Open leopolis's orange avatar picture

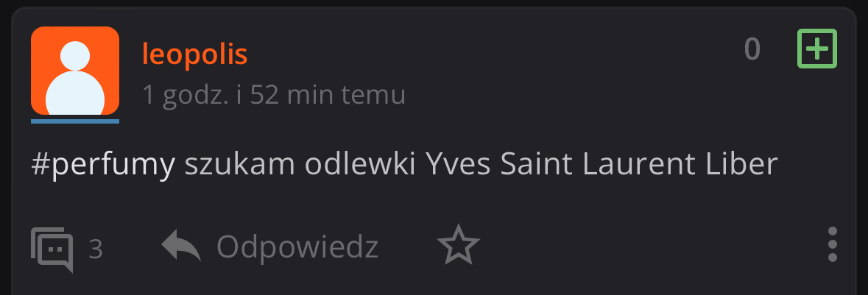[x=75, y=71]
